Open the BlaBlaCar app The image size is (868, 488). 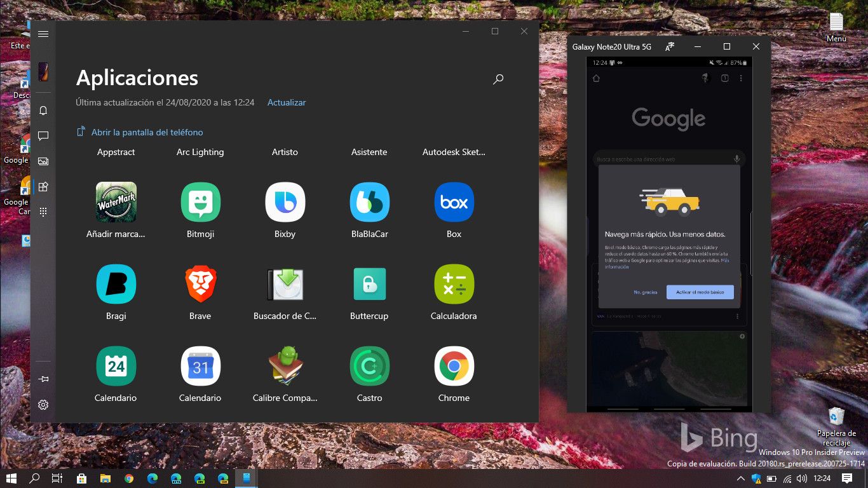369,202
